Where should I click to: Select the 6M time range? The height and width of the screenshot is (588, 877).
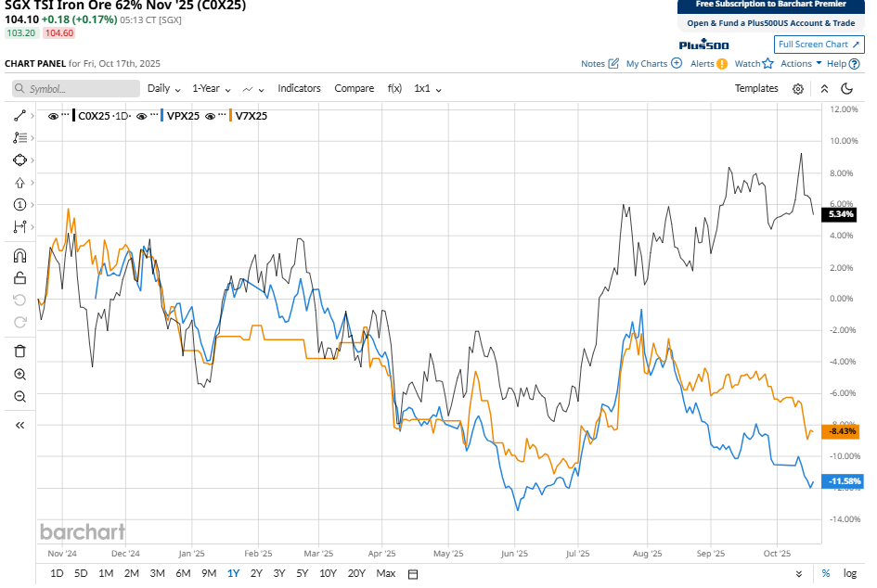click(x=183, y=573)
